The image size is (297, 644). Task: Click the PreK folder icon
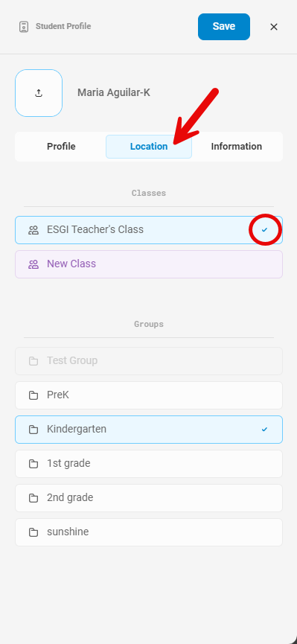coord(33,395)
